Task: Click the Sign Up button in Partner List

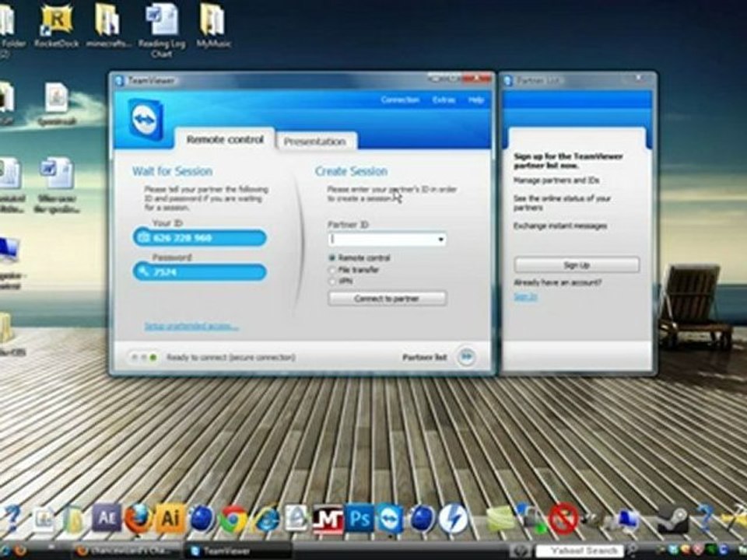Action: [577, 264]
